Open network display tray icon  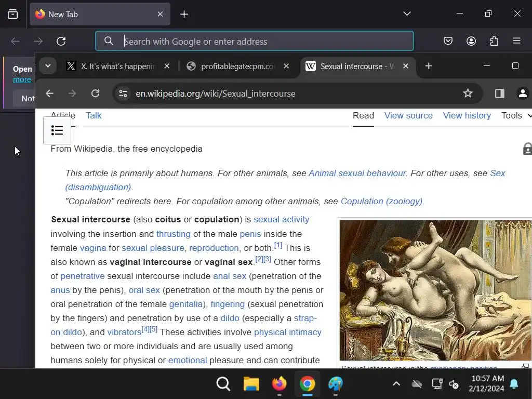click(437, 384)
